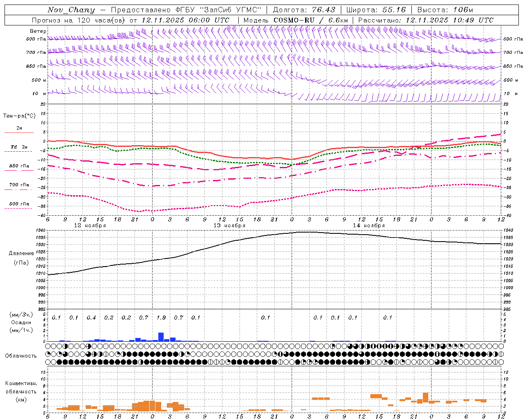Click the precipitation value "1.9"
Screen dimensions: 525x420
[x=161, y=317]
